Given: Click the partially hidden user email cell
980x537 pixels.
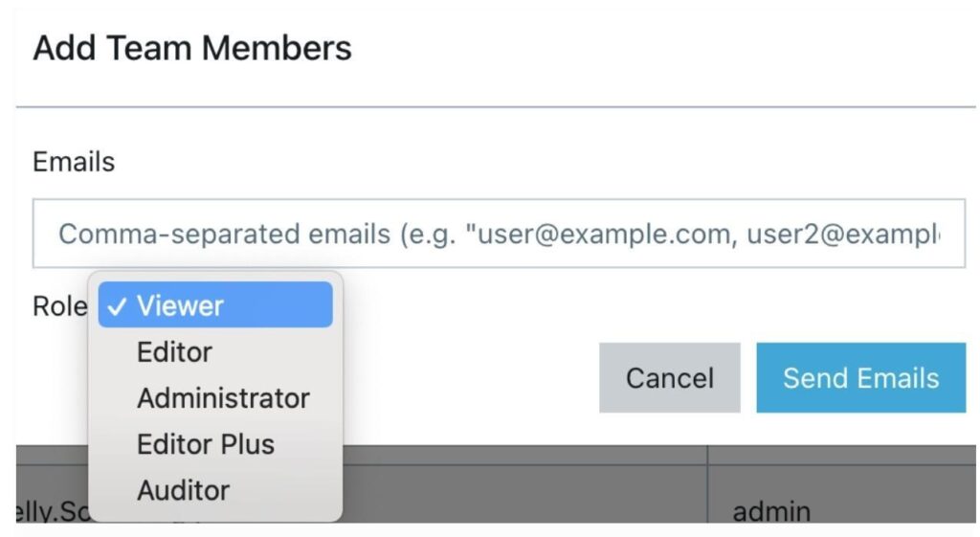Looking at the screenshot, I should point(53,511).
